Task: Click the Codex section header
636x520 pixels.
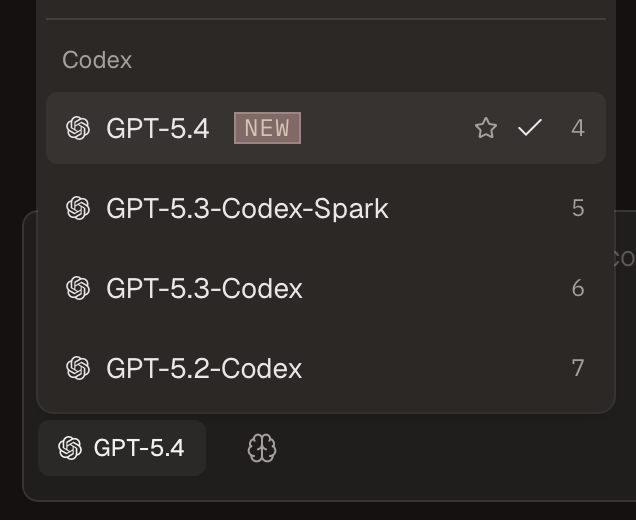Action: (x=97, y=60)
